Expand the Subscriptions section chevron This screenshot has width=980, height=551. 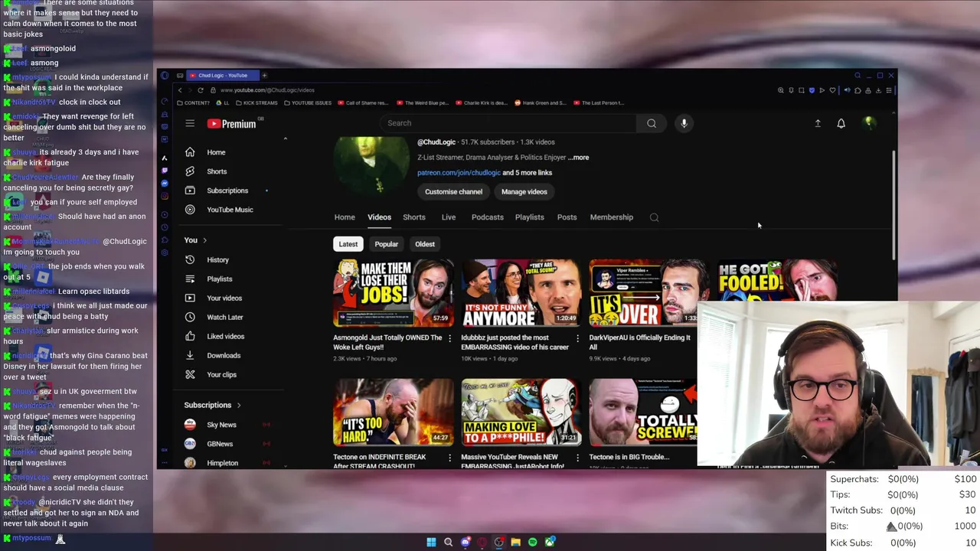tap(238, 405)
